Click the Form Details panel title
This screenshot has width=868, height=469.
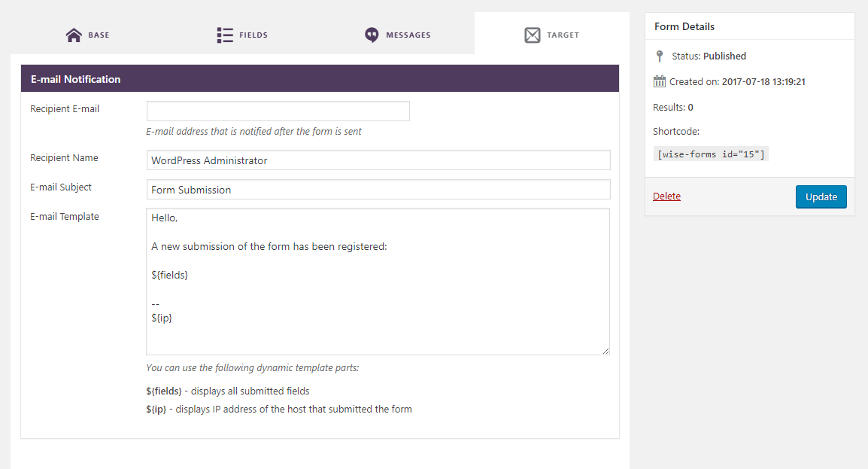coord(684,26)
